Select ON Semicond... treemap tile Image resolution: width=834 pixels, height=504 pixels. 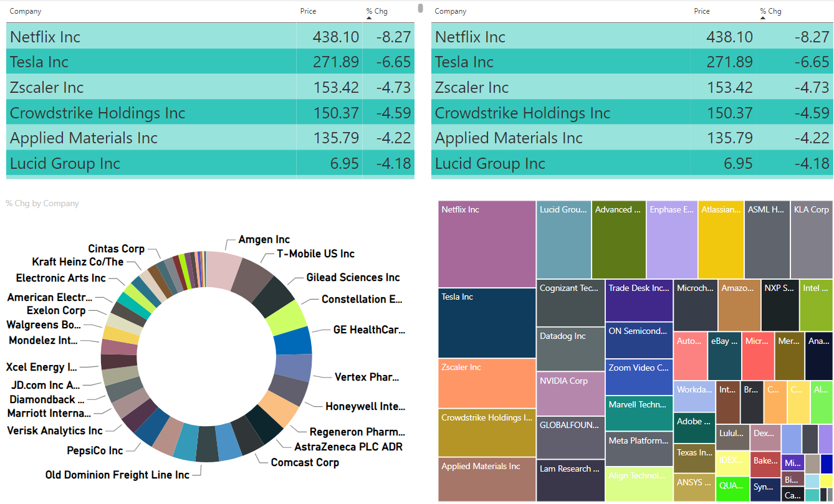640,340
